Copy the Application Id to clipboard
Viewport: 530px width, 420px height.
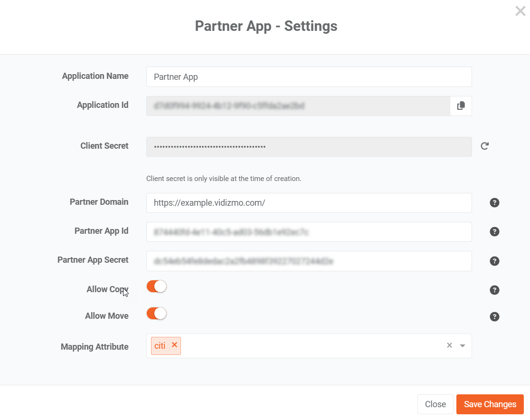[461, 106]
